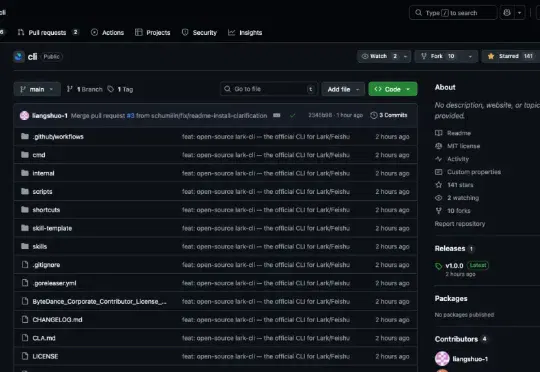This screenshot has width=540, height=372.
Task: Open the CHANGELOG.md file
Action: click(57, 320)
